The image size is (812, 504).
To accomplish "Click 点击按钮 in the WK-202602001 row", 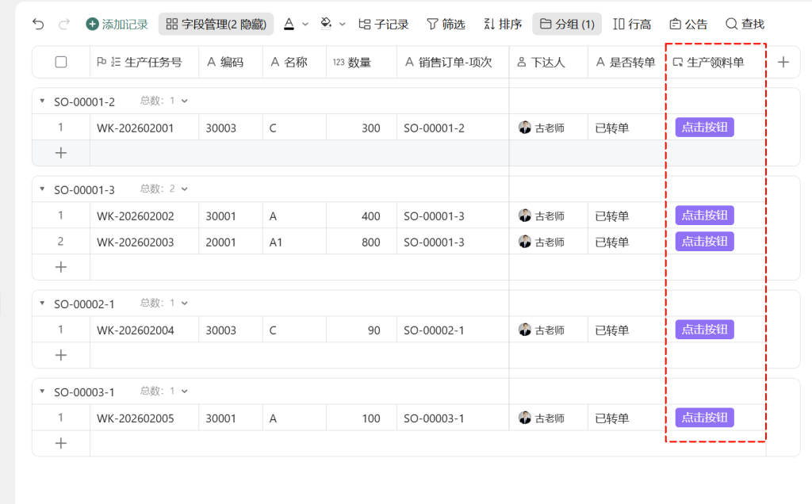I will click(x=704, y=128).
